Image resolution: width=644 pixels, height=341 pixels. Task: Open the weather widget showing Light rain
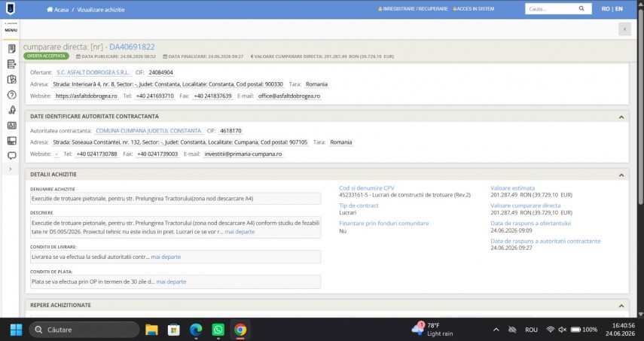[432, 330]
